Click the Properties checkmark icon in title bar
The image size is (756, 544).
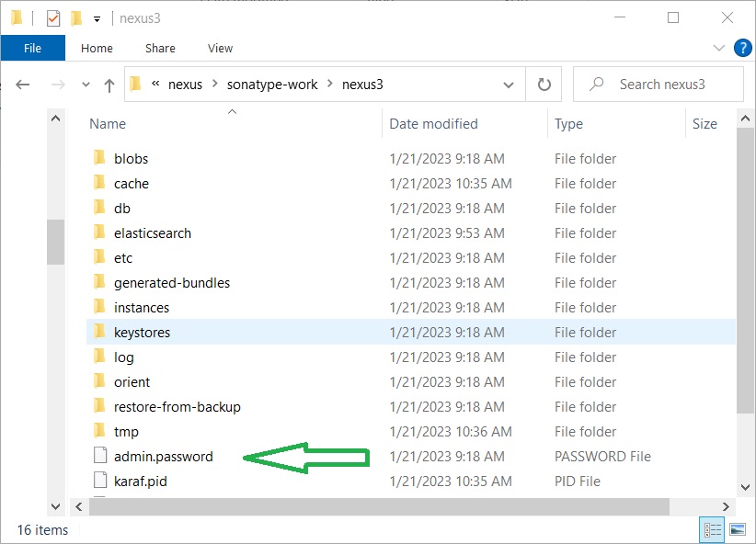[53, 18]
